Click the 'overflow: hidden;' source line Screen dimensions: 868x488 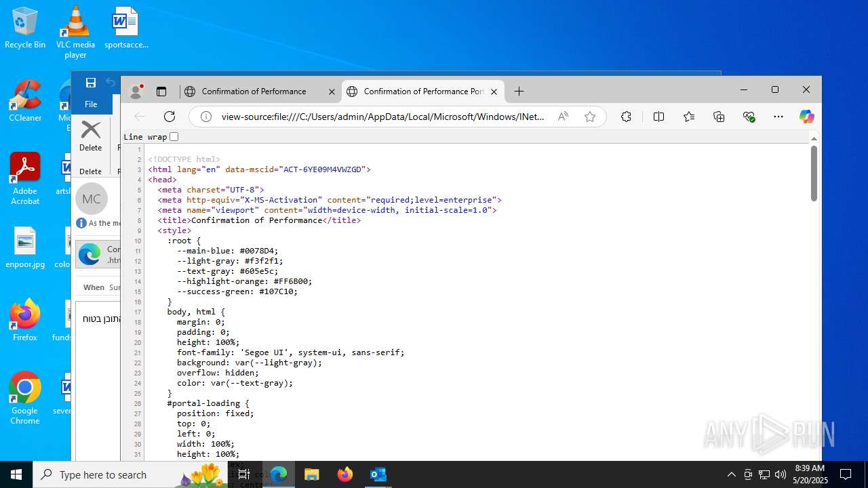click(218, 373)
